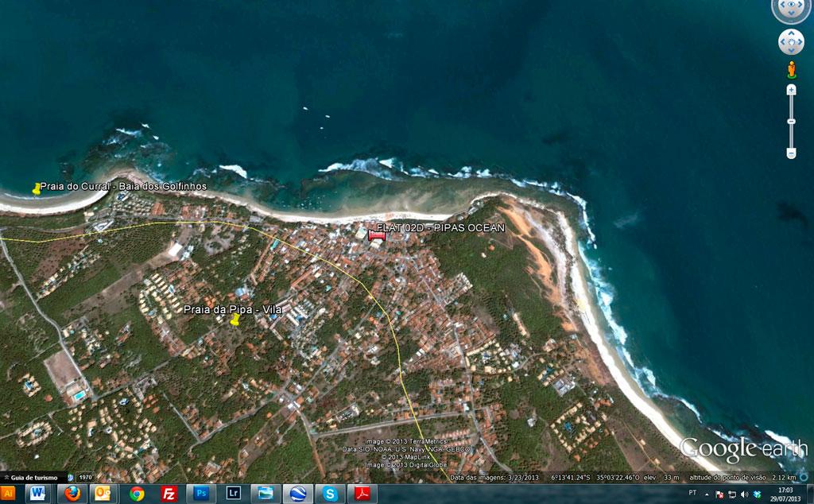Image resolution: width=814 pixels, height=504 pixels.
Task: Grab the Street View pegman icon
Action: pos(791,69)
